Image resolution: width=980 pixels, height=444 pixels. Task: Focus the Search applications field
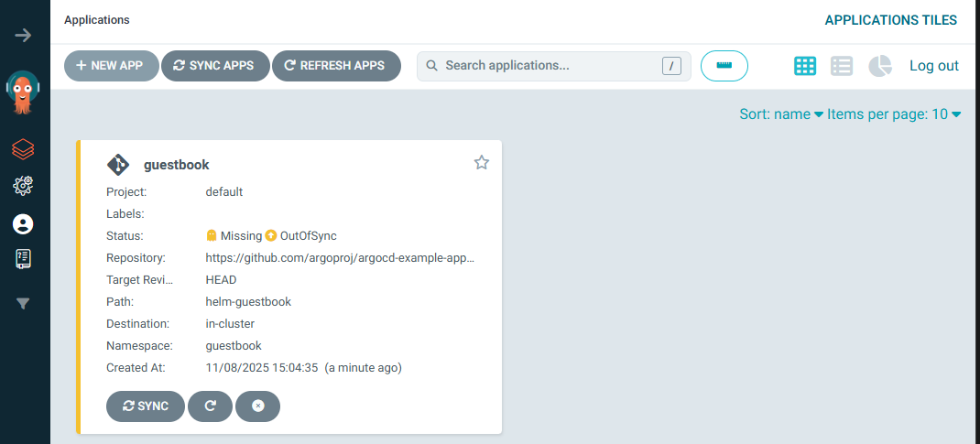click(x=554, y=66)
